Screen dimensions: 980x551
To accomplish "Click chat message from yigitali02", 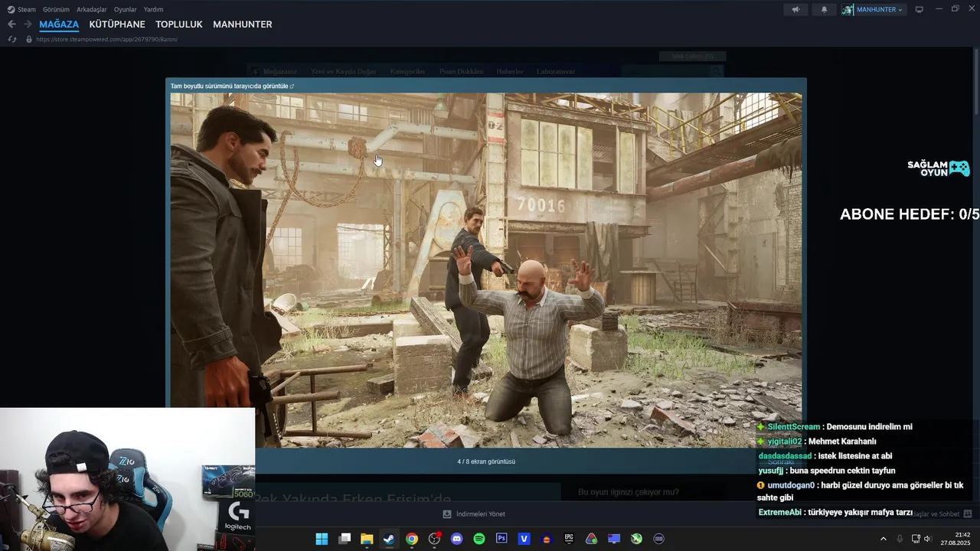I will pos(816,442).
